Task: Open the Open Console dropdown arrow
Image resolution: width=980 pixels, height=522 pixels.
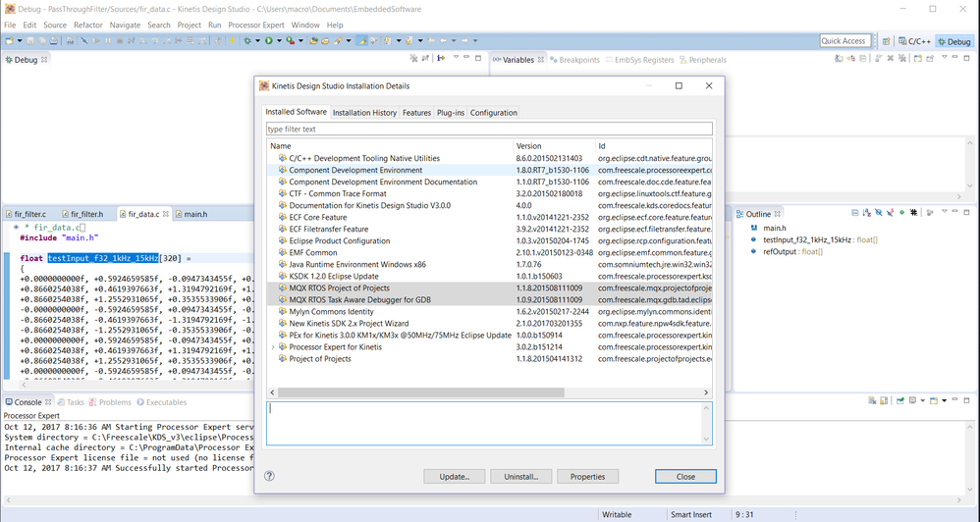Action: 945,401
